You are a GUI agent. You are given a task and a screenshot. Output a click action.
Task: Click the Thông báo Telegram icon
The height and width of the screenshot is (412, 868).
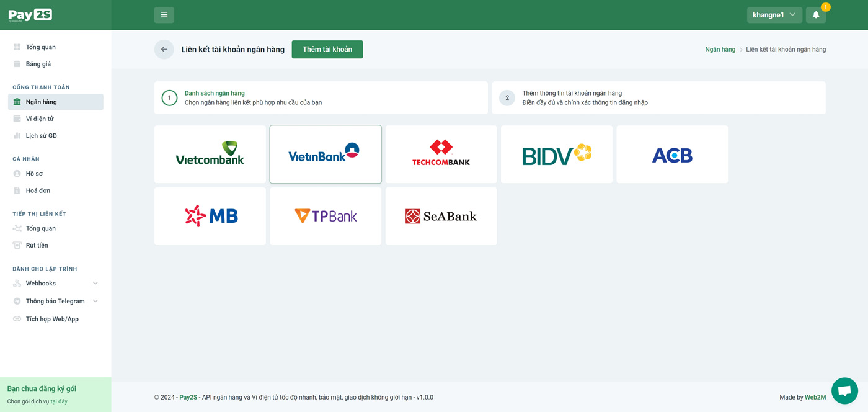[17, 301]
